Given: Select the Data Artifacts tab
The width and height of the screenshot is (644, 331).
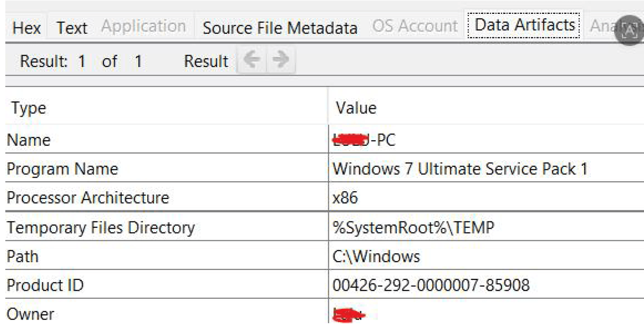Looking at the screenshot, I should click(524, 25).
